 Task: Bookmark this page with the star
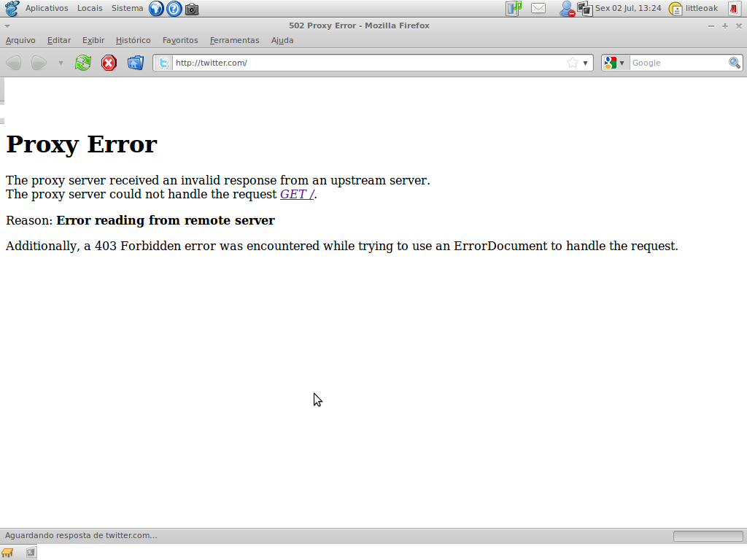[x=572, y=63]
